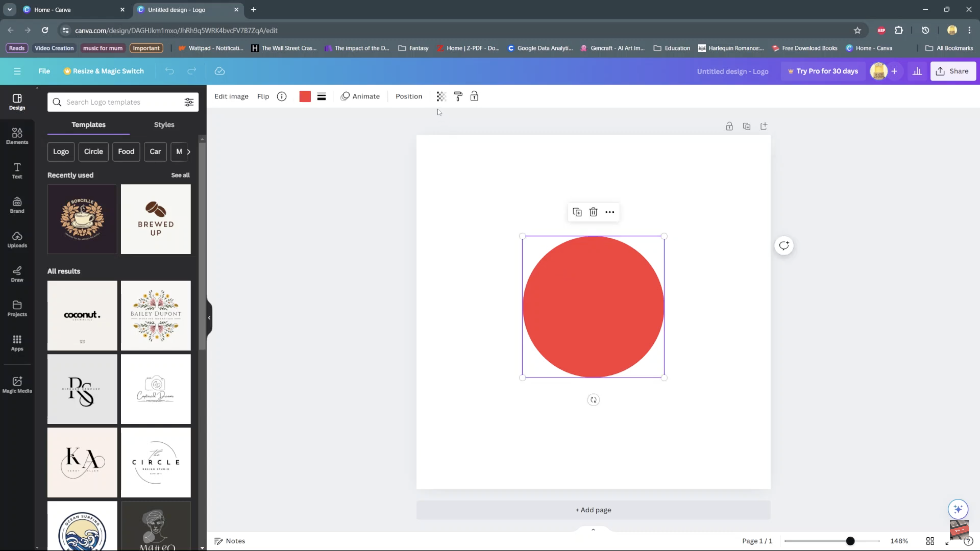The image size is (980, 551).
Task: Add a comment with the speech bubble icon
Action: point(784,245)
